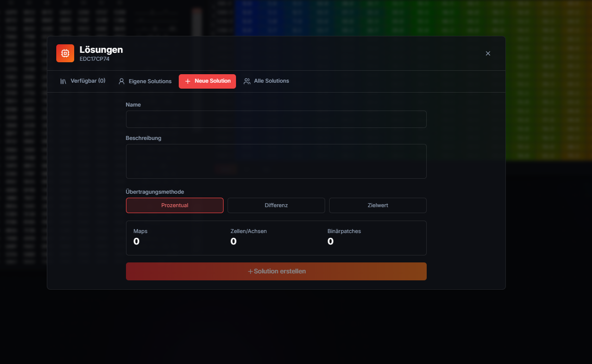Click the Maps counter value
This screenshot has height=364, width=592.
point(136,242)
